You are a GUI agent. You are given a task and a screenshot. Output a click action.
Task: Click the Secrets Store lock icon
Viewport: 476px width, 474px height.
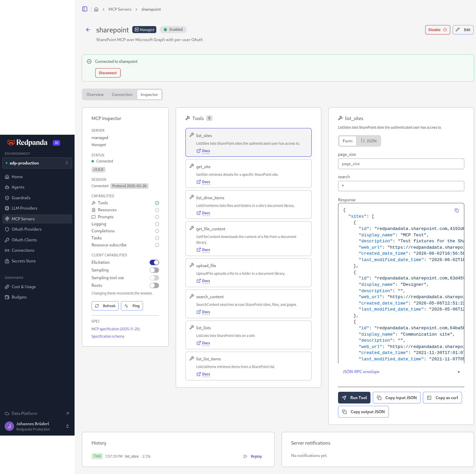tap(7, 261)
